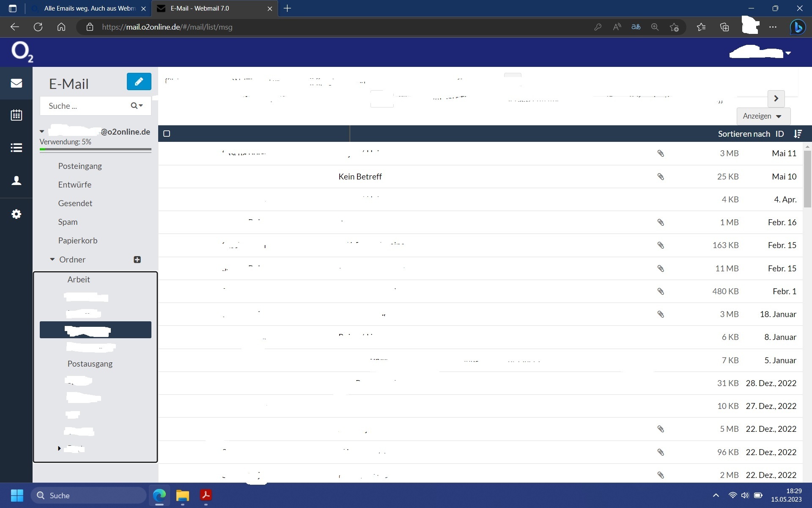This screenshot has height=508, width=812.
Task: Open the Kein Betreff message
Action: (480, 177)
